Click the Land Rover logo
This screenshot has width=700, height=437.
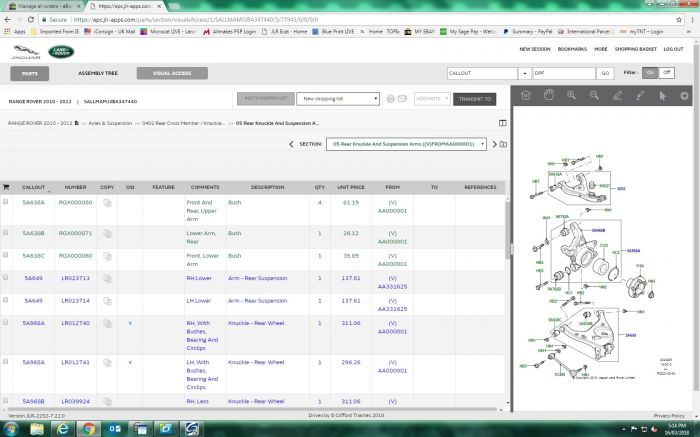61,52
